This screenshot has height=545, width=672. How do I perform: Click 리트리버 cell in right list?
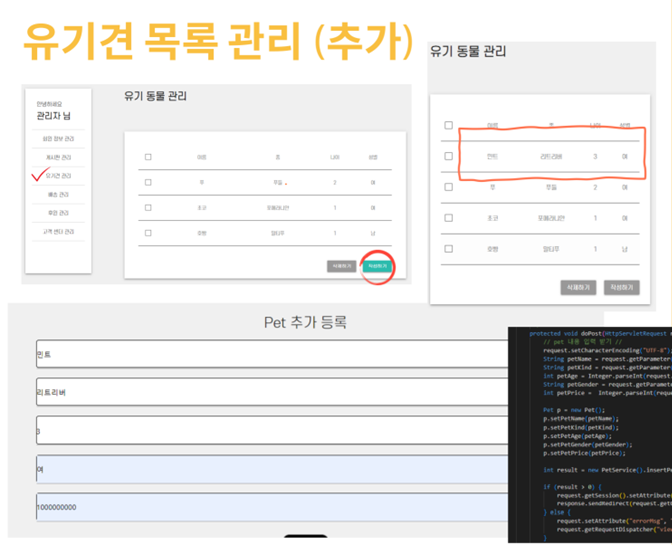coord(551,157)
